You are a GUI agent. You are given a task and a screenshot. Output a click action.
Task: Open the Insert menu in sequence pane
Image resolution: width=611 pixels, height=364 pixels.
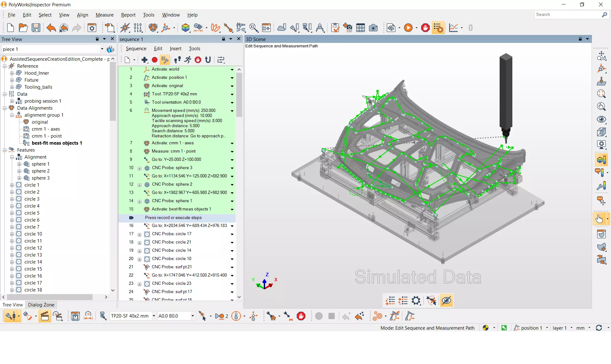coord(175,49)
